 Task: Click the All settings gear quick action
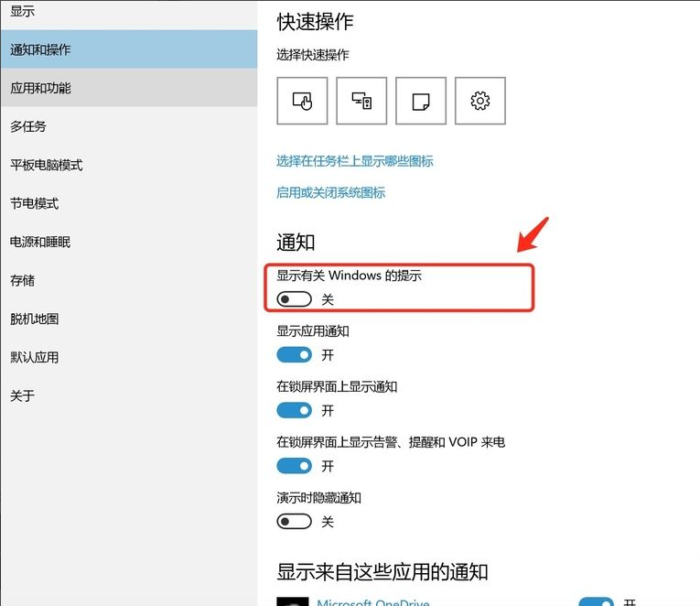coord(480,101)
